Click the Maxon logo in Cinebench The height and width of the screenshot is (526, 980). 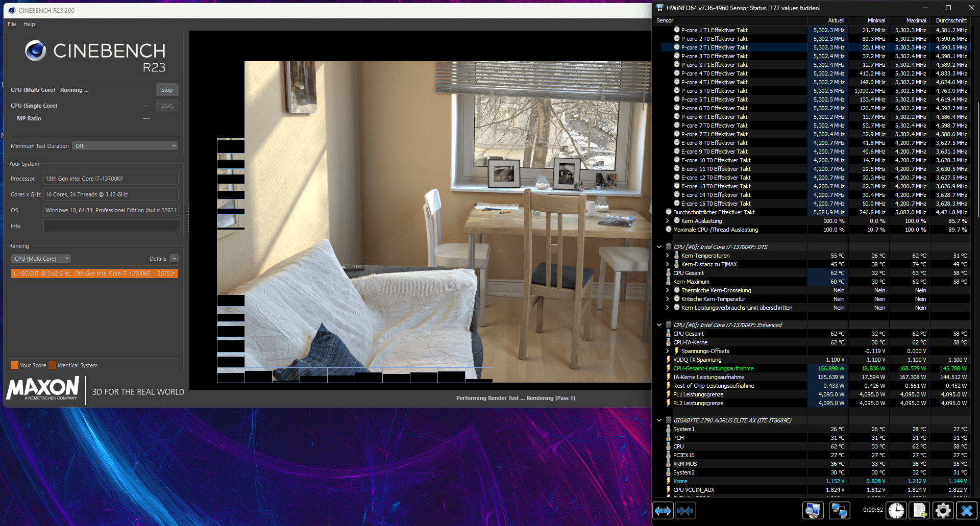(x=43, y=389)
